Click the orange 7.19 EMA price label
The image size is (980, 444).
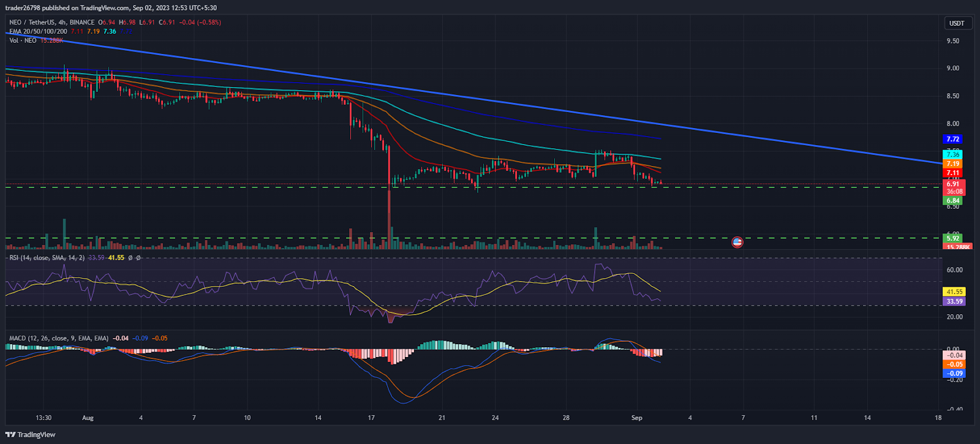point(953,164)
